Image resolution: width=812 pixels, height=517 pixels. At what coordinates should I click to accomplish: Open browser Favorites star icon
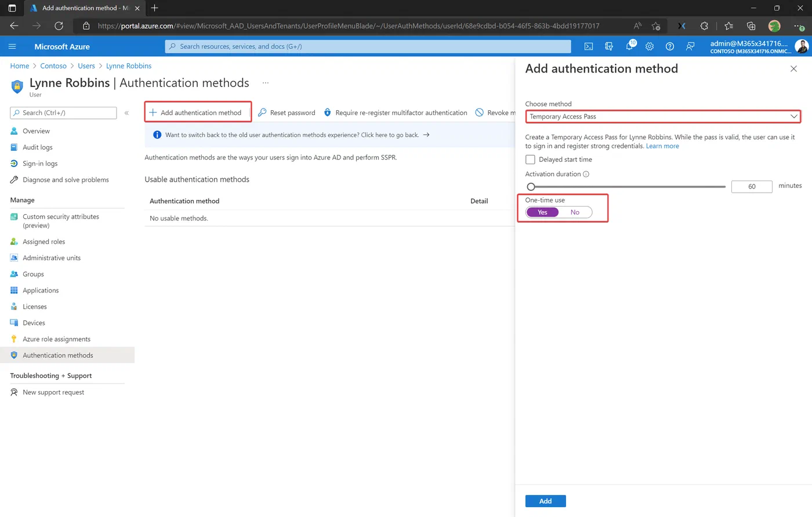point(728,26)
